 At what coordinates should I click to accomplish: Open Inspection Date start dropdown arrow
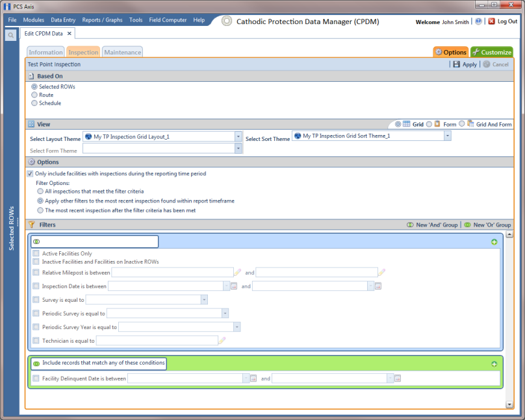[x=226, y=286]
